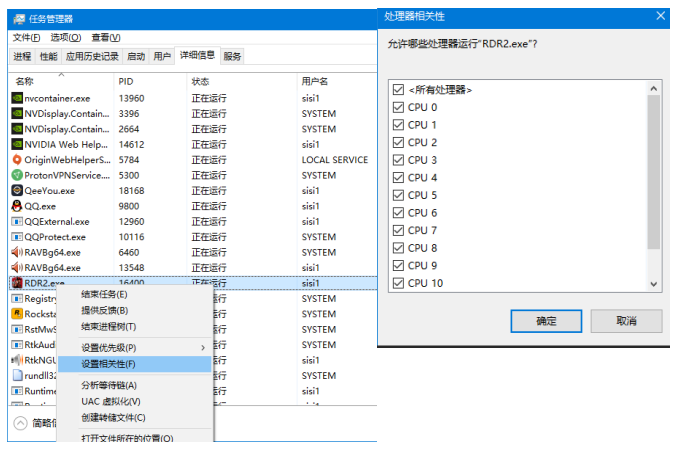Switch to the 性能 tab
677x451 pixels.
tap(48, 56)
